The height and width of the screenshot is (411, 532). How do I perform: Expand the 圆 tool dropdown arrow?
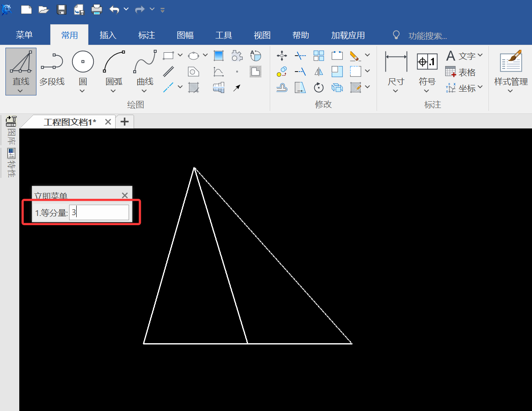click(82, 91)
